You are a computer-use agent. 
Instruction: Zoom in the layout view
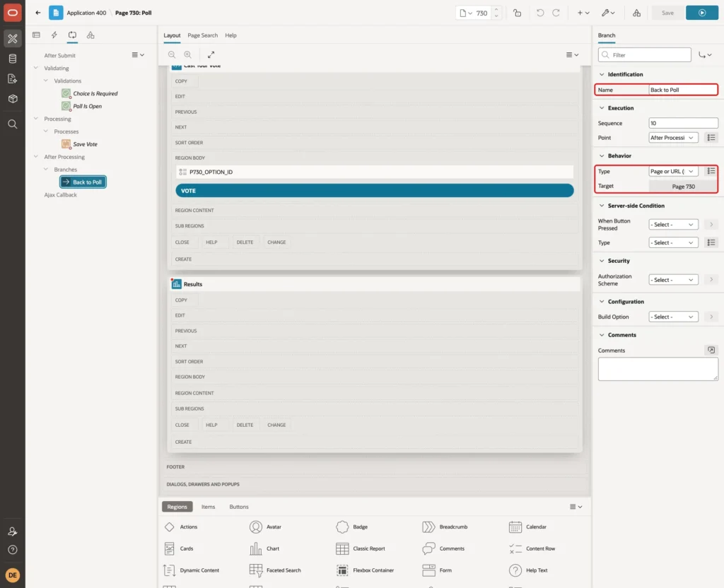(x=187, y=54)
